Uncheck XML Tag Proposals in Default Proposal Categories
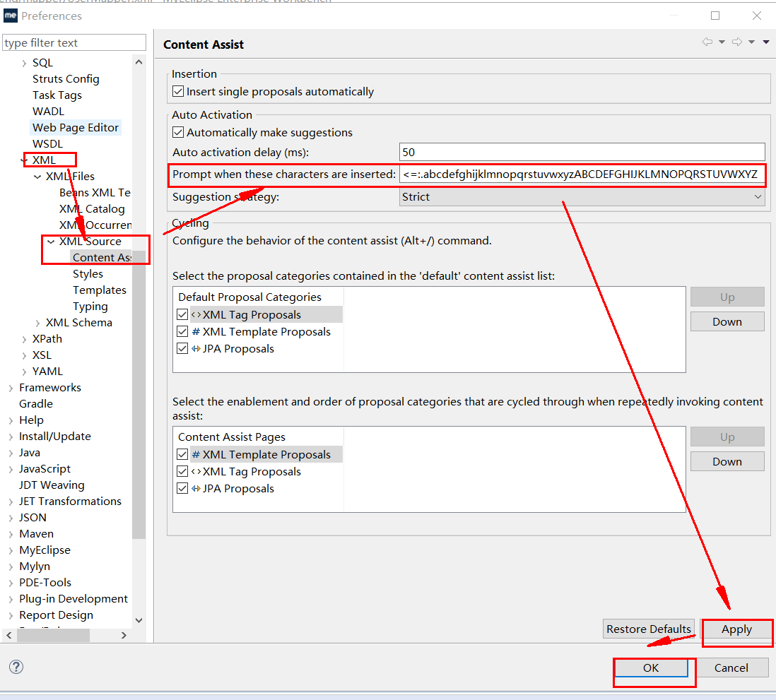Image resolution: width=776 pixels, height=700 pixels. coord(182,314)
